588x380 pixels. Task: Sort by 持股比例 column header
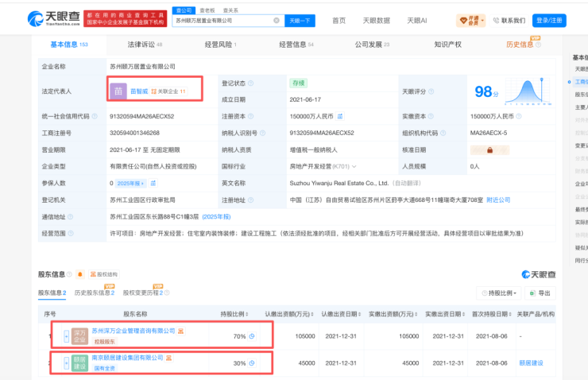point(234,314)
